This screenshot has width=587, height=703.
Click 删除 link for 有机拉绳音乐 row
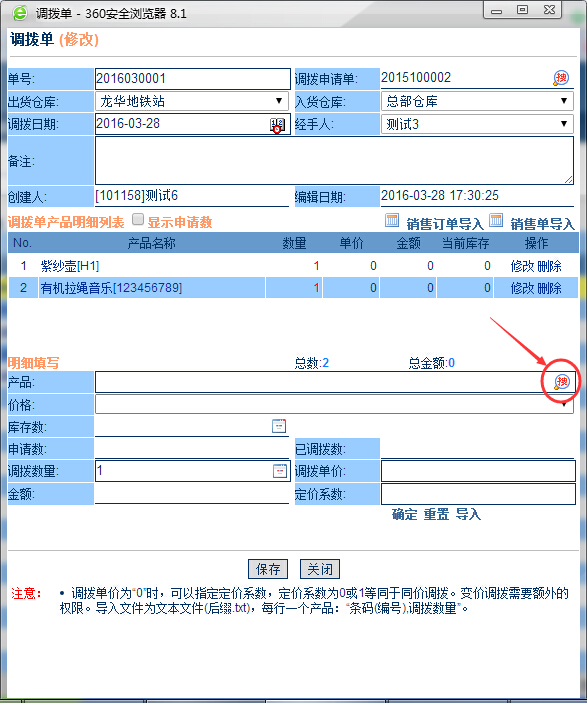coord(549,288)
